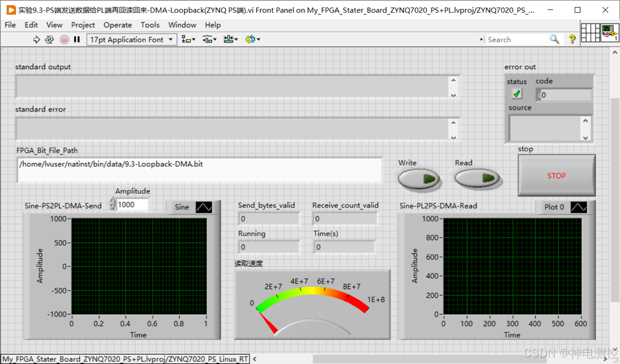Image resolution: width=620 pixels, height=364 pixels.
Task: Click the Pause toolbar button
Action: [77, 40]
